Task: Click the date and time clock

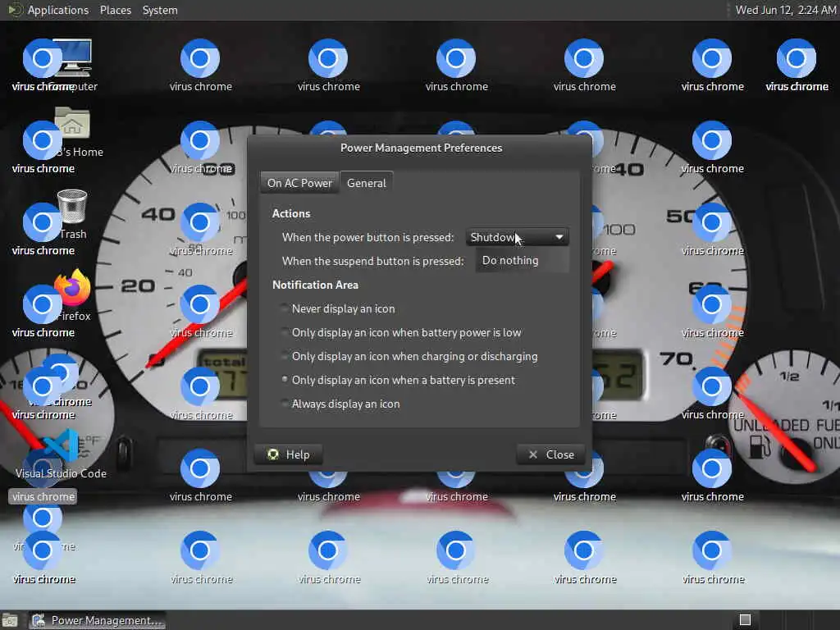Action: (x=785, y=10)
